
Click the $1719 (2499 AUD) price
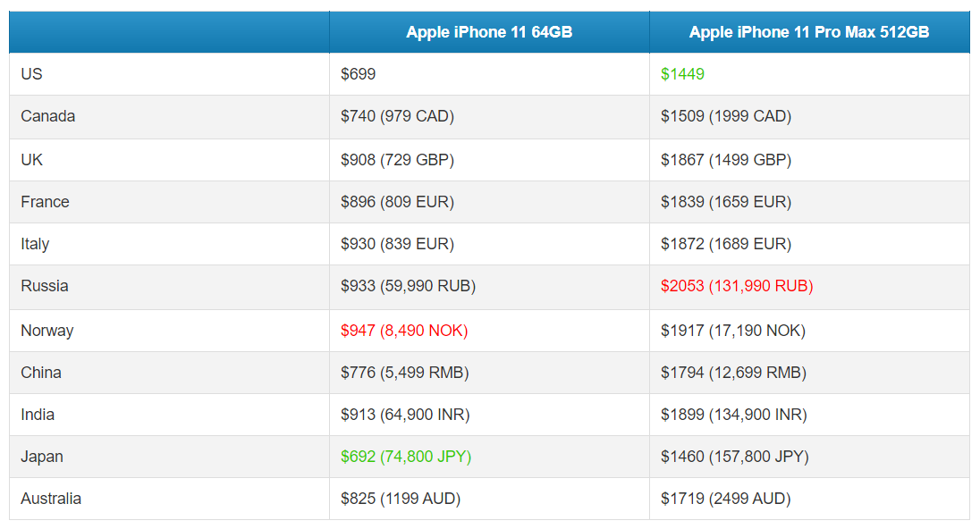coord(726,499)
